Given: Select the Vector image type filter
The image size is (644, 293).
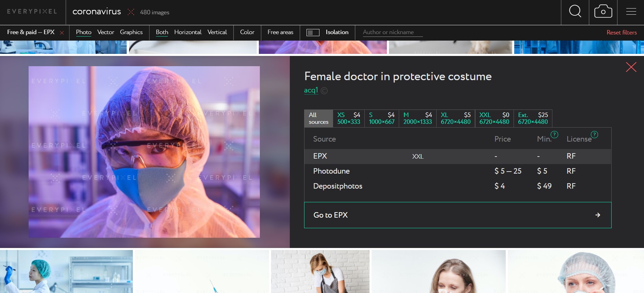Looking at the screenshot, I should (x=106, y=32).
